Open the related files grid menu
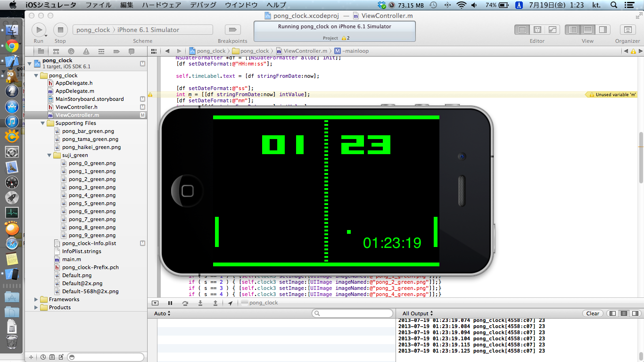 (x=153, y=51)
